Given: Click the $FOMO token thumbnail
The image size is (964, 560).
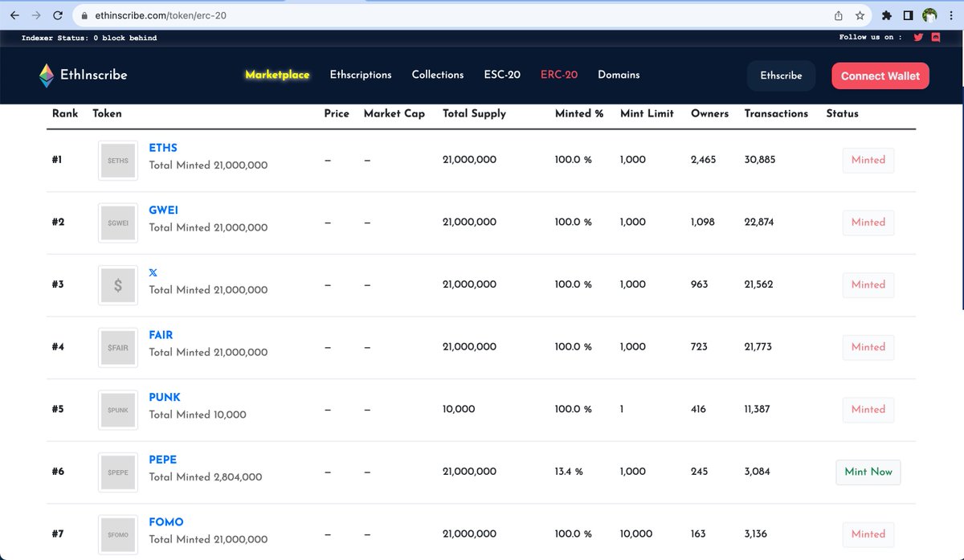Looking at the screenshot, I should pyautogui.click(x=118, y=534).
